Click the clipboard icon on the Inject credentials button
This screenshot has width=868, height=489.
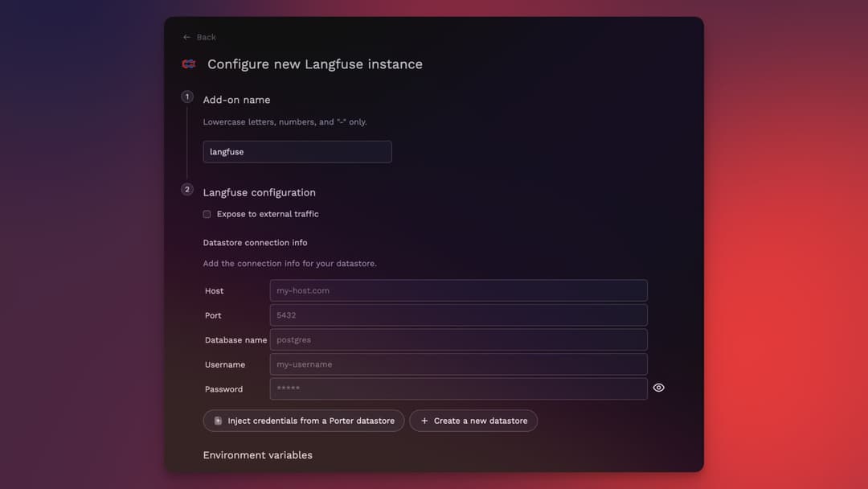pos(216,420)
